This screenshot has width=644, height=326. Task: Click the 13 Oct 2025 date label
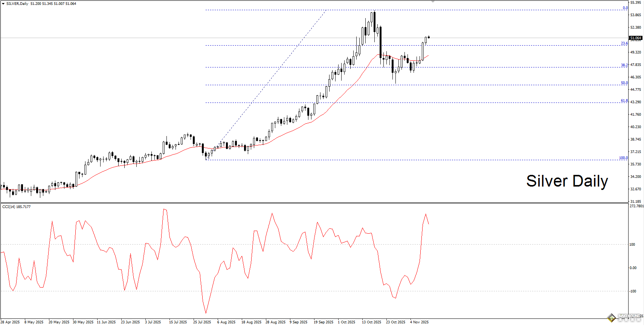pyautogui.click(x=371, y=322)
